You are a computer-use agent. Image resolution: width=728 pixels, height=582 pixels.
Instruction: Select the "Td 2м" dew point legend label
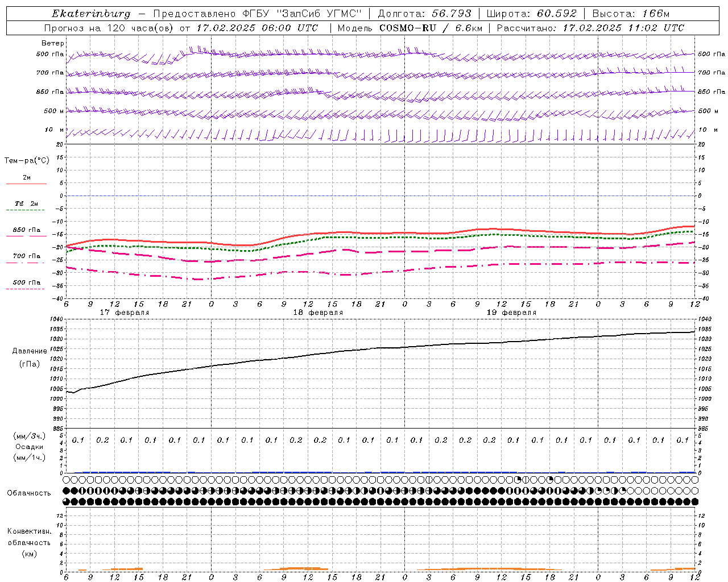(27, 203)
